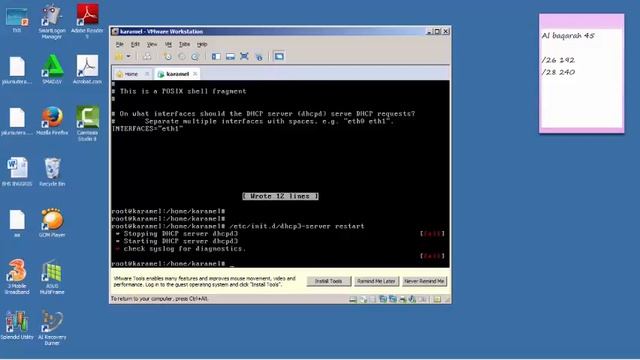Toggle the library sidebar view icon
This screenshot has height=360, width=640.
click(216, 56)
